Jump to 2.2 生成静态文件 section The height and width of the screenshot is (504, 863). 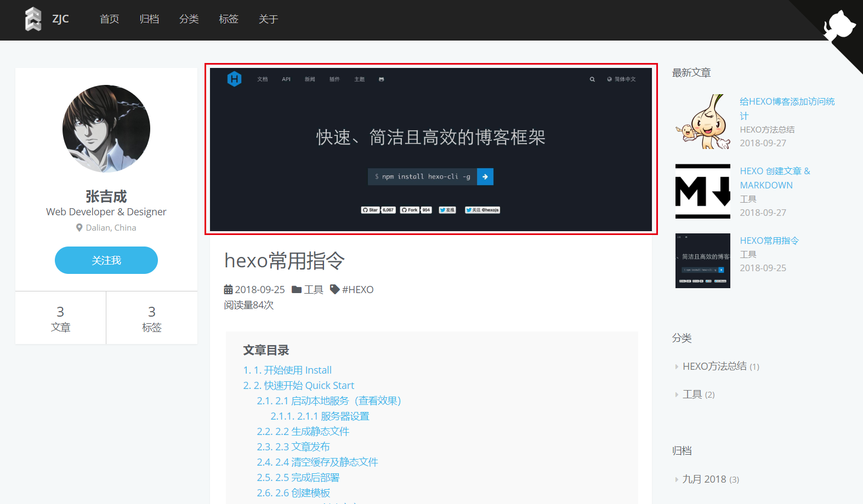[303, 431]
